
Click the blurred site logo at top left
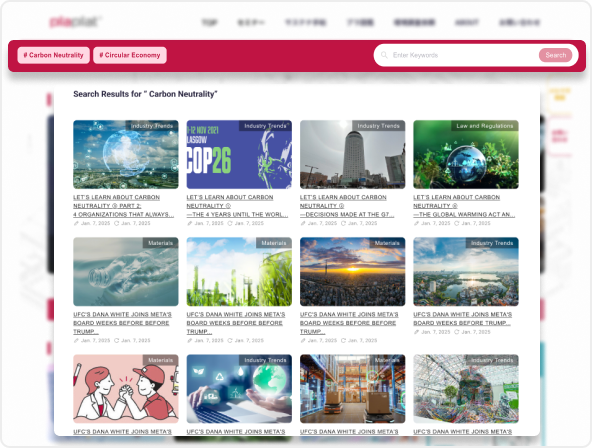[x=75, y=22]
